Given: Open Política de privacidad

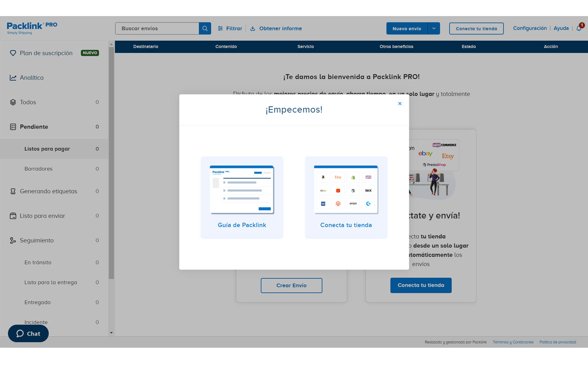Looking at the screenshot, I should pyautogui.click(x=558, y=342).
